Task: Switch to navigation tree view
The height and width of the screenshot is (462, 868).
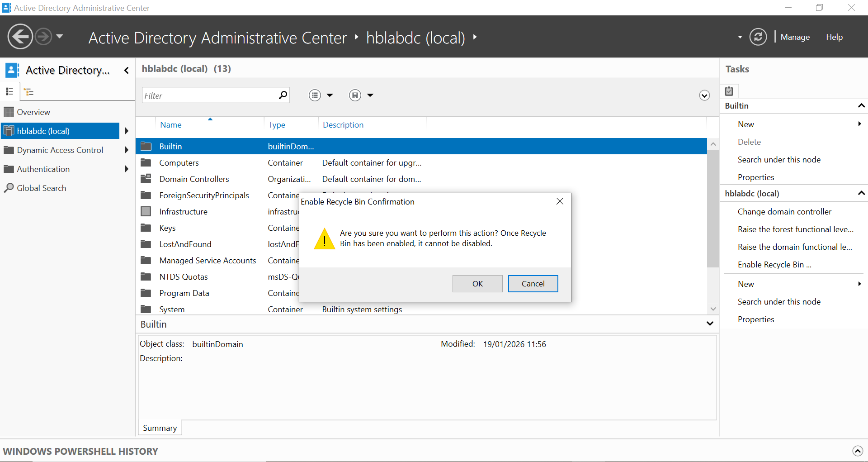Action: [x=29, y=92]
